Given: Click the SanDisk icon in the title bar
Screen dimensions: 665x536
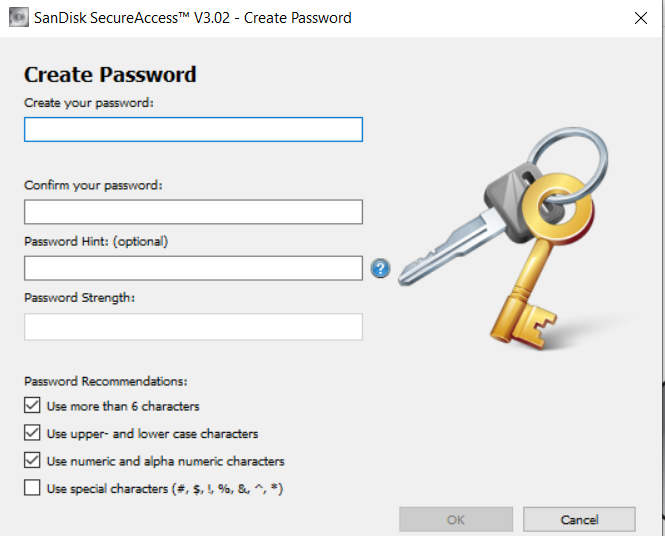Looking at the screenshot, I should click(x=17, y=18).
